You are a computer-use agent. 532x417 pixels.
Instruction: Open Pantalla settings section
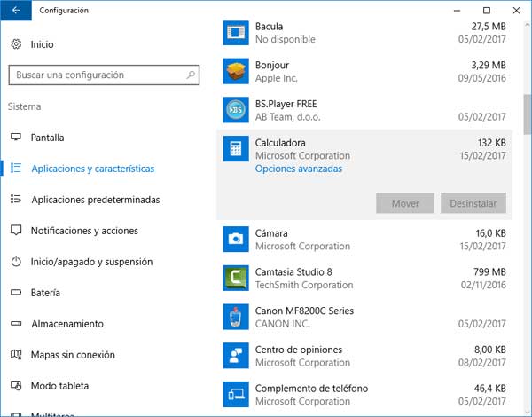(48, 138)
